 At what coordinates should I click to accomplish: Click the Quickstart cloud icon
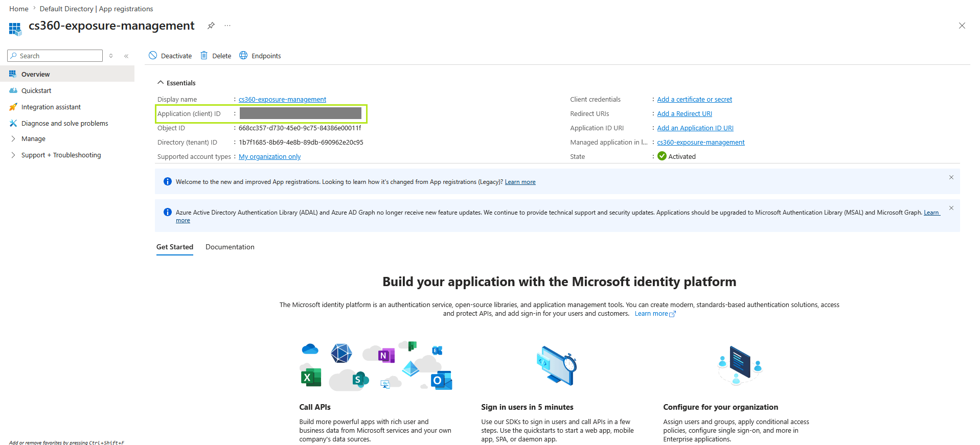(13, 90)
